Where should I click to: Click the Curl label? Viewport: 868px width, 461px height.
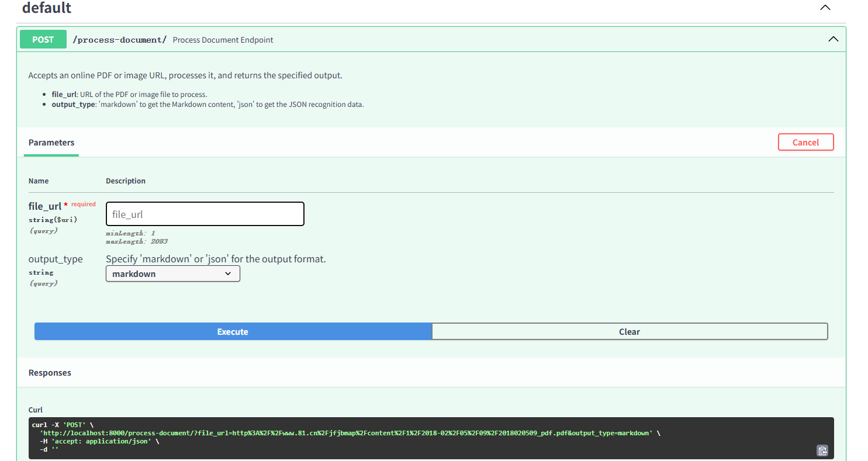[36, 410]
